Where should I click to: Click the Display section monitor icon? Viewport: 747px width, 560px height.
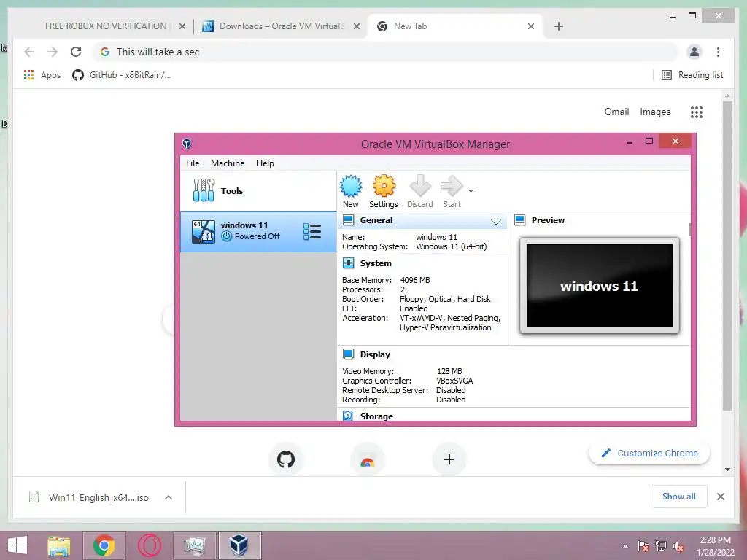coord(348,354)
